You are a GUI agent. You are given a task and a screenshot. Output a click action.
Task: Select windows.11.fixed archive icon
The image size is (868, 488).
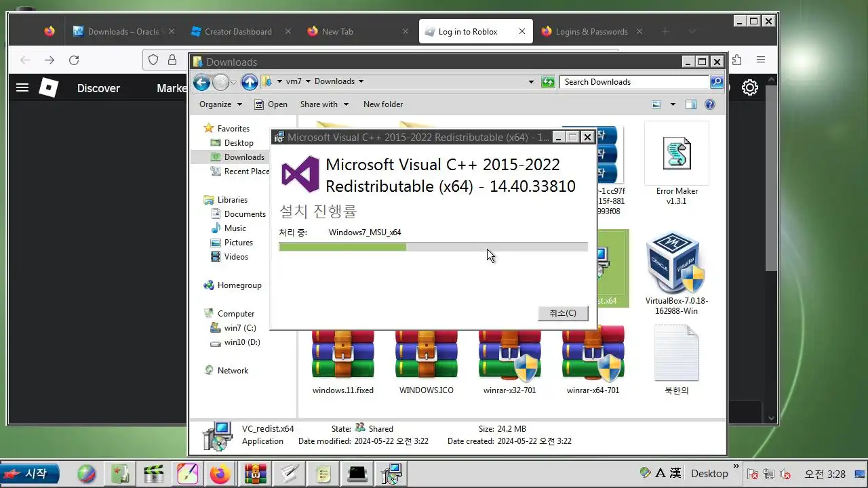343,354
